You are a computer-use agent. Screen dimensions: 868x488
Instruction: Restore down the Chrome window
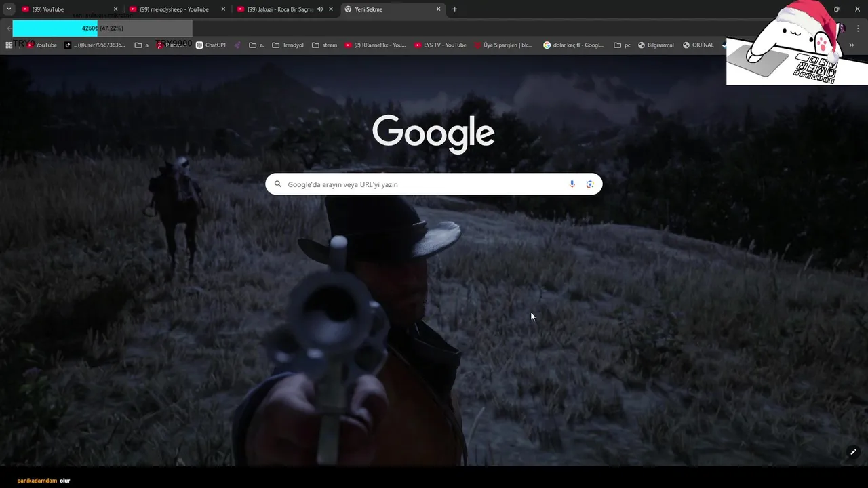[836, 9]
